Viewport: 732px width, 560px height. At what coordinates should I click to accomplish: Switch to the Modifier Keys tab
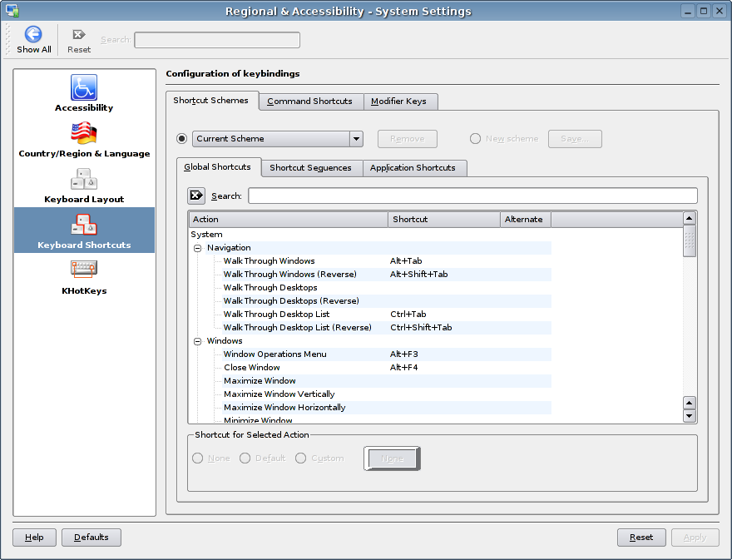(401, 102)
